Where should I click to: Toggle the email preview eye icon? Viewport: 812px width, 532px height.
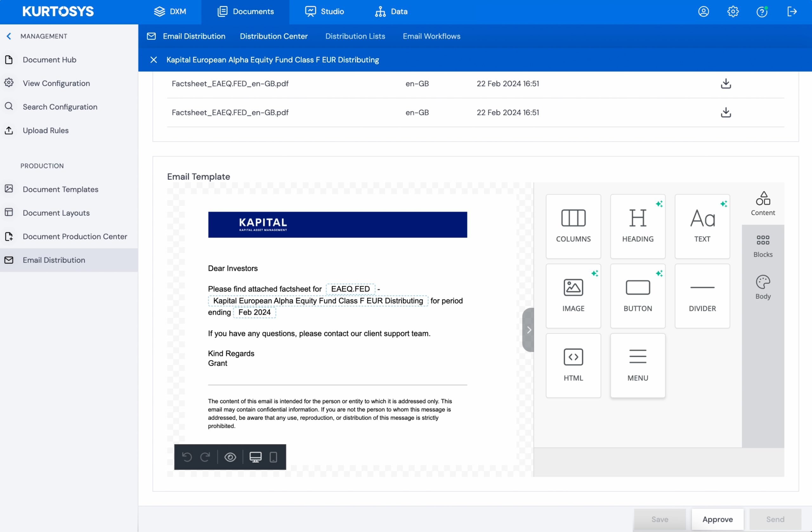click(x=230, y=457)
